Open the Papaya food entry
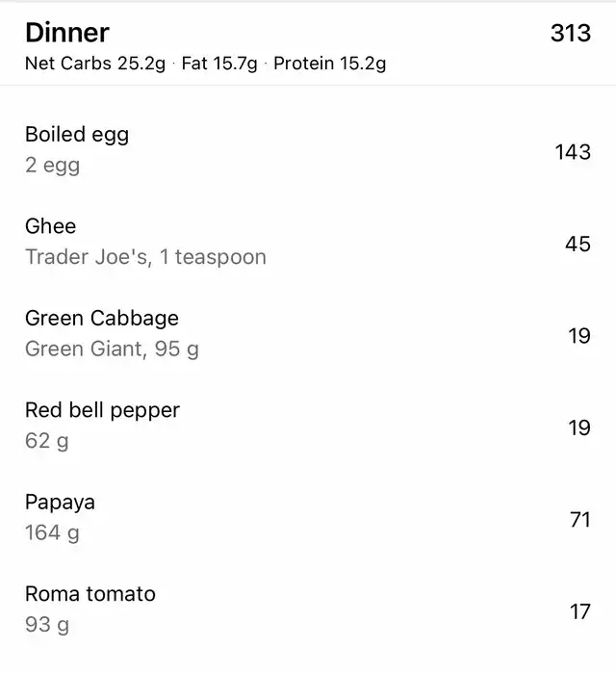 (x=60, y=502)
